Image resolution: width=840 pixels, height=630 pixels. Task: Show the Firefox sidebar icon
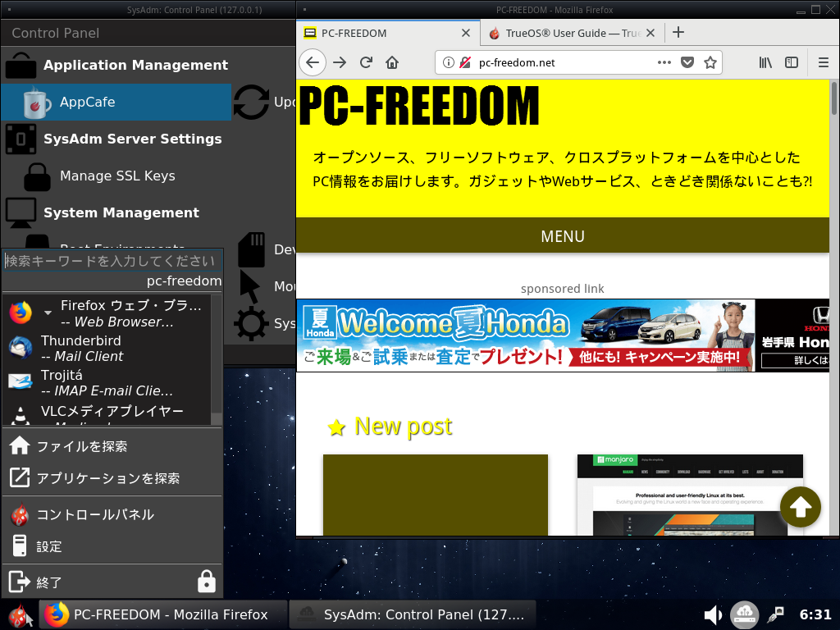[792, 62]
